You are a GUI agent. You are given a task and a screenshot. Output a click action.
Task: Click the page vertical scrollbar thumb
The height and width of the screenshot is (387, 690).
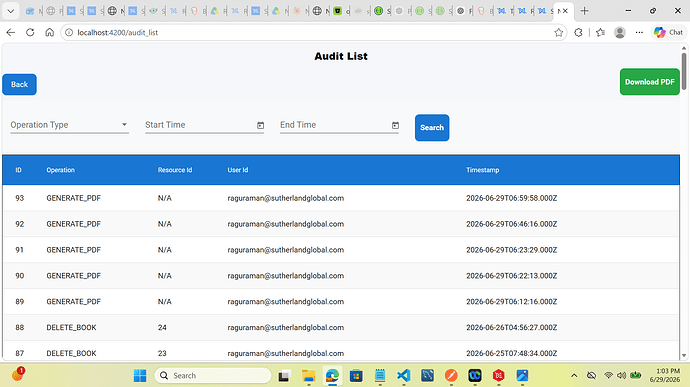684,72
